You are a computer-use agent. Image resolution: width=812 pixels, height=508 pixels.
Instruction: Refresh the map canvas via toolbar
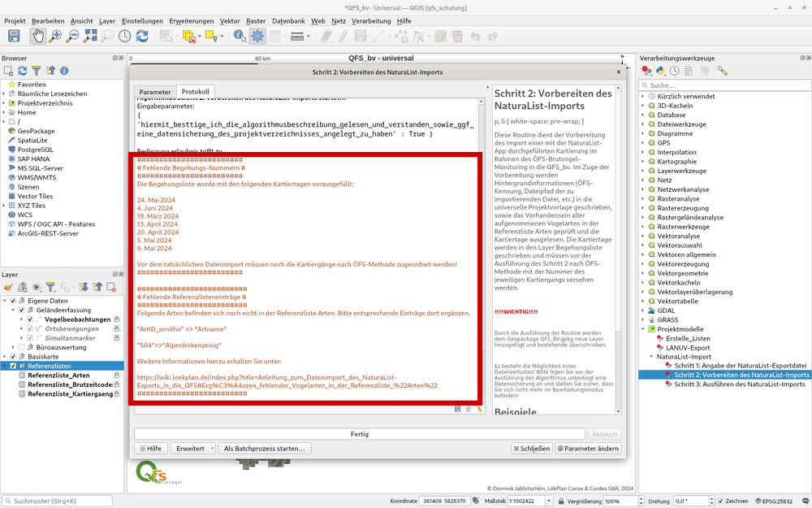142,36
